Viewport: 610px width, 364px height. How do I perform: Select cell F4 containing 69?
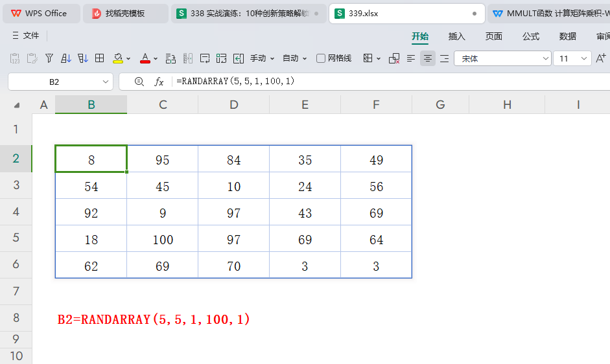(x=376, y=212)
